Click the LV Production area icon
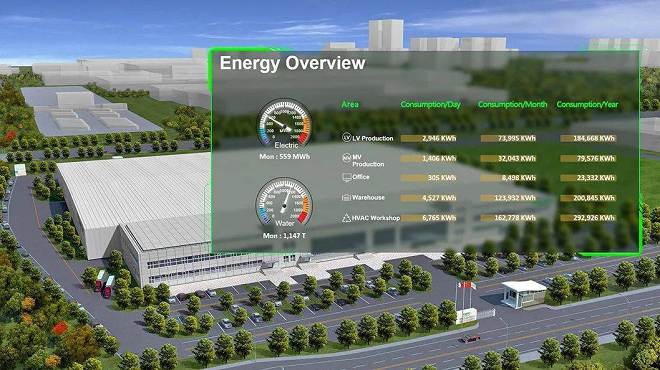The image size is (660, 370). 346,137
